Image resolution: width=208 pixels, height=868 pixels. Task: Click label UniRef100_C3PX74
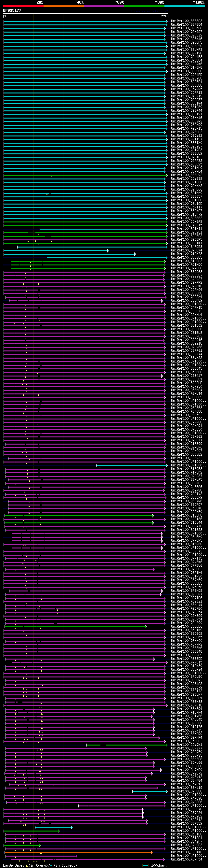(x=187, y=354)
